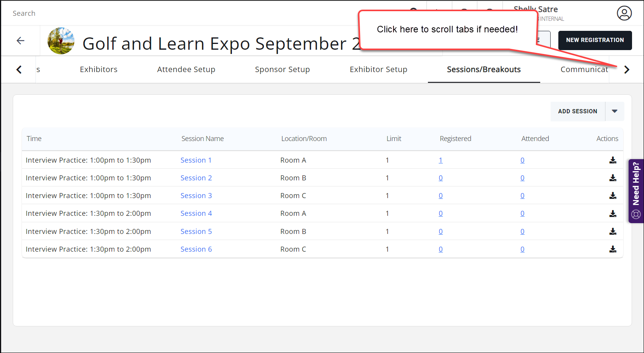644x353 pixels.
Task: Expand the Add Session dropdown arrow
Action: point(615,111)
